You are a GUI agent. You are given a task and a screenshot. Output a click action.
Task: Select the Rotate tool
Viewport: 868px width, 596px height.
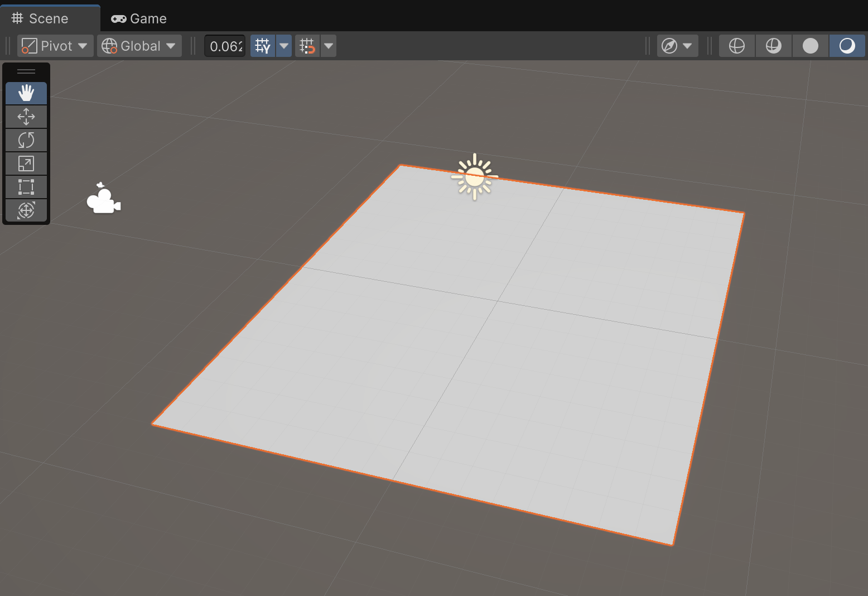point(26,140)
